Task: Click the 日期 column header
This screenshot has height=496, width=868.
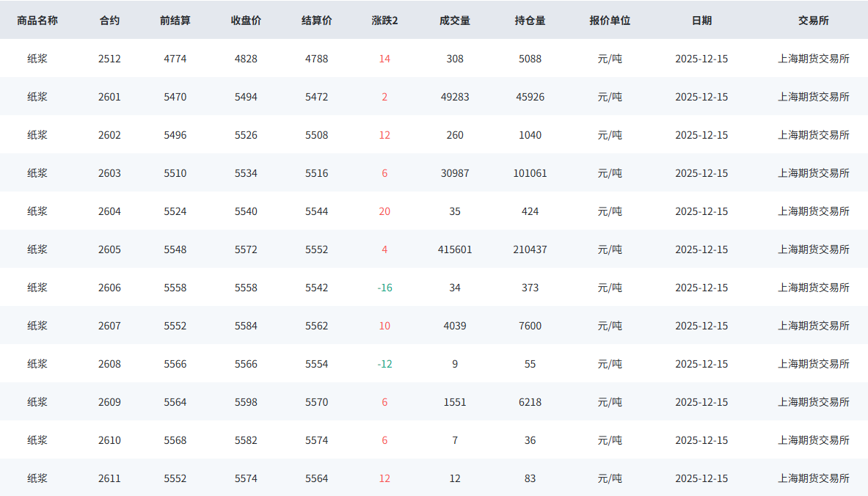Action: 701,21
